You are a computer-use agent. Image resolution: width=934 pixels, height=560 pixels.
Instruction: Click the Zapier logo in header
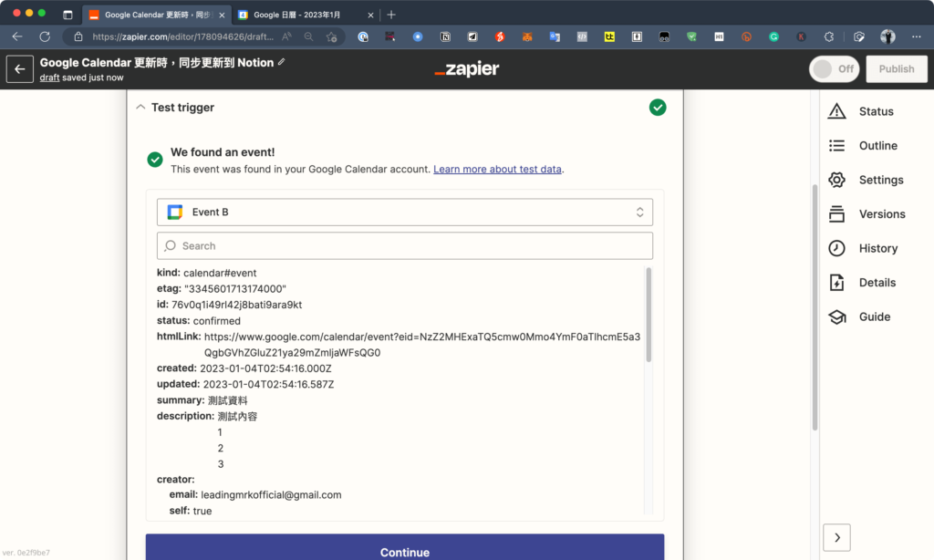[467, 69]
